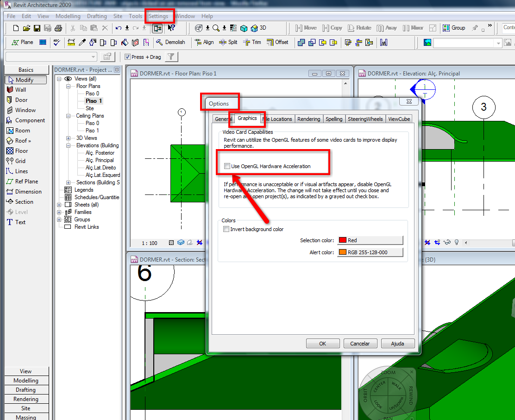Click the Print icon in the toolbar
The image size is (515, 420).
click(58, 28)
